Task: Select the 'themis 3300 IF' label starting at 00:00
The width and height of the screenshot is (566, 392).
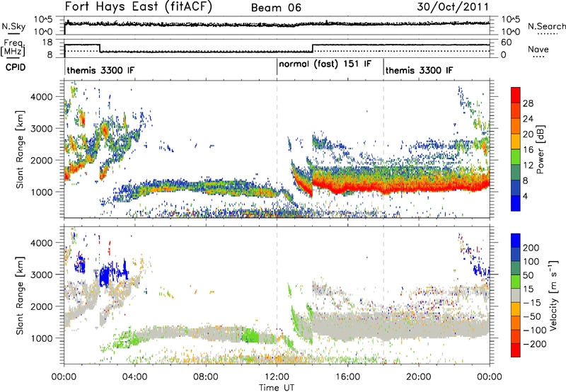Action: point(100,70)
